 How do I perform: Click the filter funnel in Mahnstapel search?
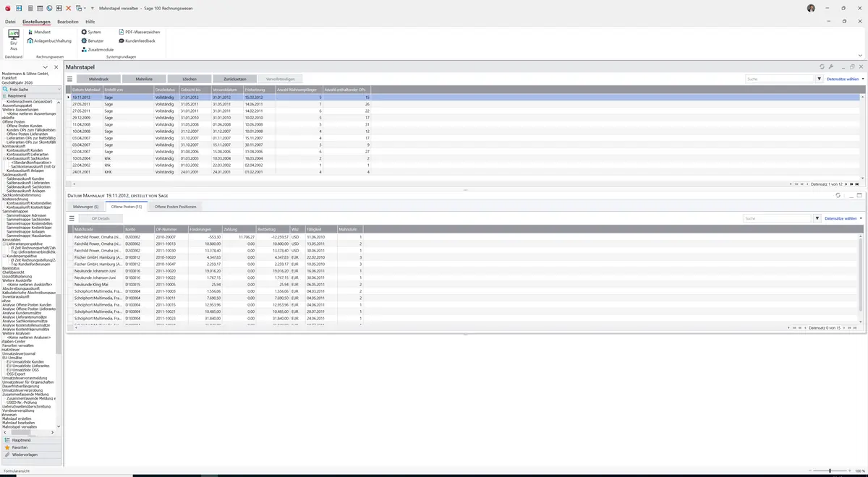pyautogui.click(x=819, y=79)
